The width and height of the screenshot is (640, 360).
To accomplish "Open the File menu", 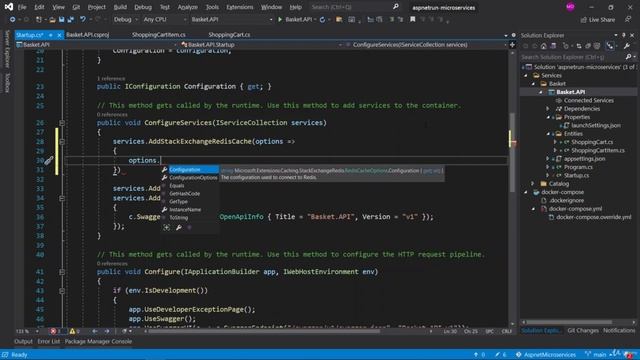I will (22, 7).
